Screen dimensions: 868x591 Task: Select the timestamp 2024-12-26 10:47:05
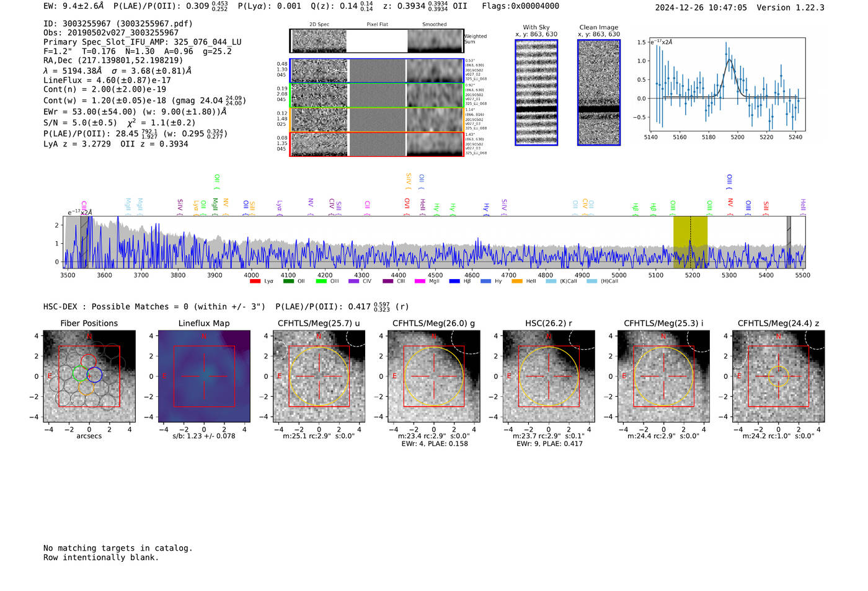coord(701,7)
